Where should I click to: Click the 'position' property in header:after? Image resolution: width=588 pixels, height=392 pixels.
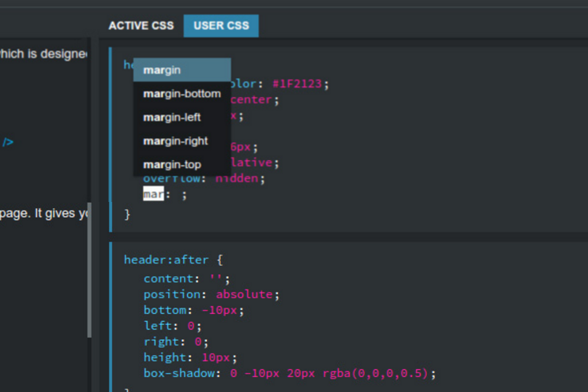click(x=172, y=294)
